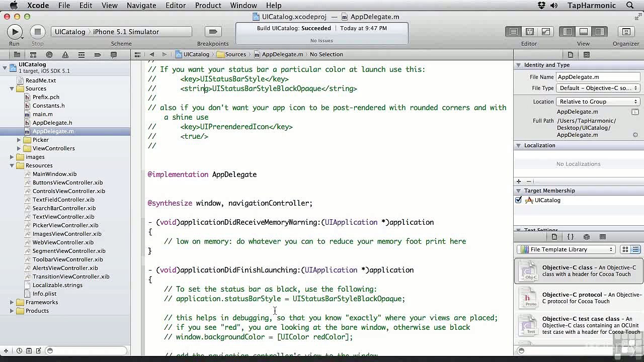Viewport: 644px width, 362px height.
Task: Switch the library to list view
Action: click(635, 249)
